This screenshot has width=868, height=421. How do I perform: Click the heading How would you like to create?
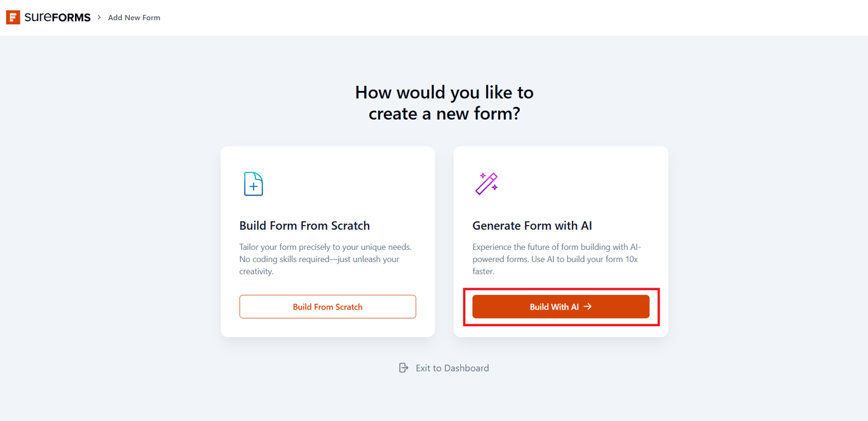444,102
